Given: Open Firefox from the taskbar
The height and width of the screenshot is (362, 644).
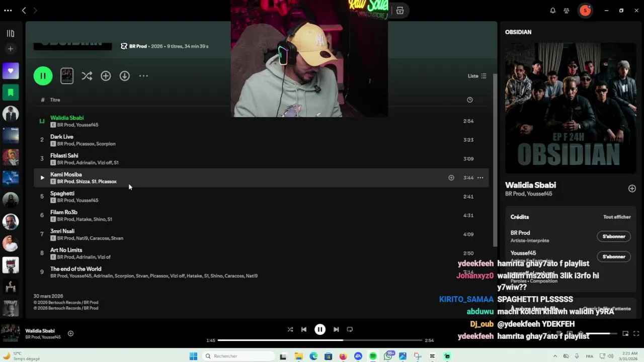Looking at the screenshot, I should (343, 356).
